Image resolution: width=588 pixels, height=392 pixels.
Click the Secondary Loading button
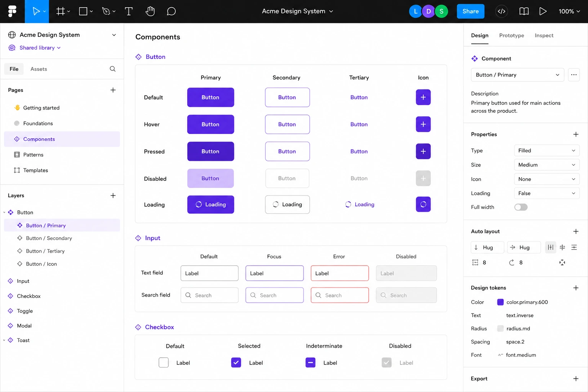(287, 204)
